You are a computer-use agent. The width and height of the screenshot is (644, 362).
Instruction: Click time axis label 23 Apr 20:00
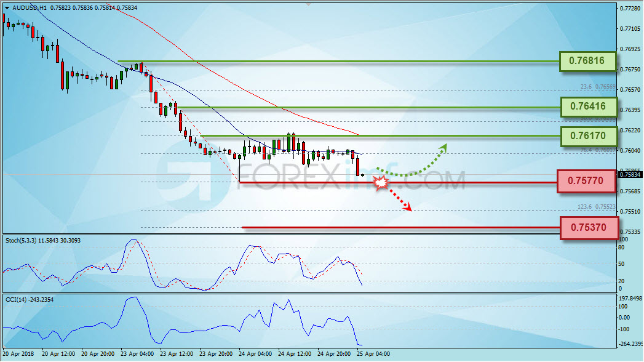[x=216, y=354]
